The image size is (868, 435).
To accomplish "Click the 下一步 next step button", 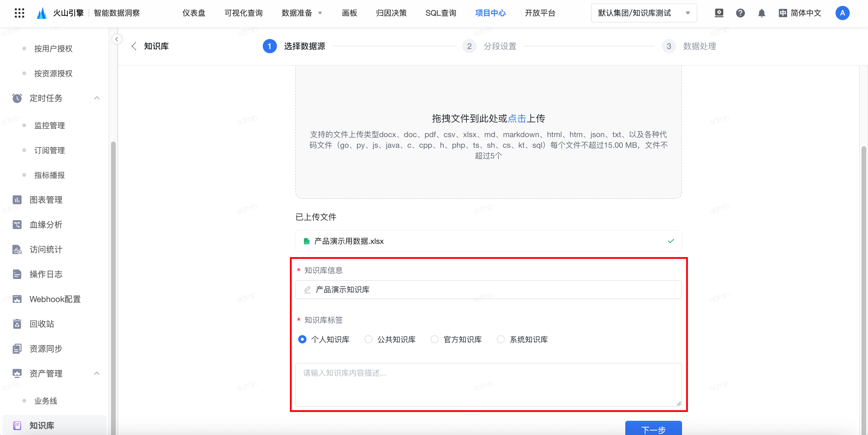I will click(653, 429).
